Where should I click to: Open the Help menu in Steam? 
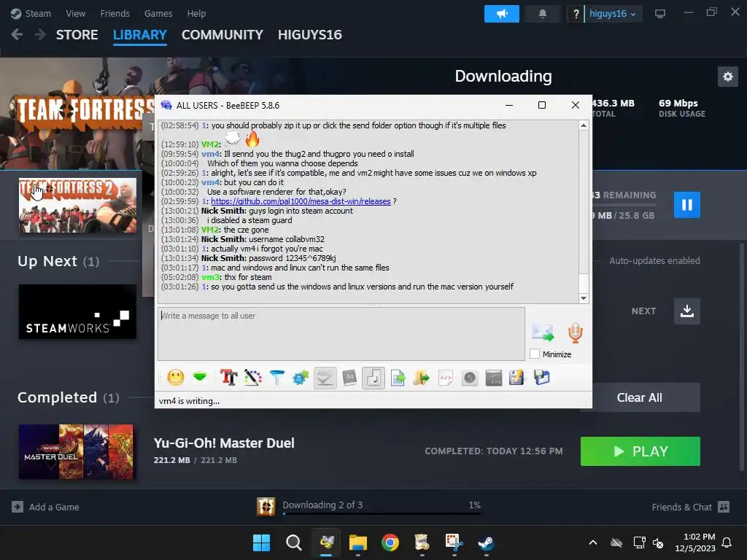click(196, 13)
